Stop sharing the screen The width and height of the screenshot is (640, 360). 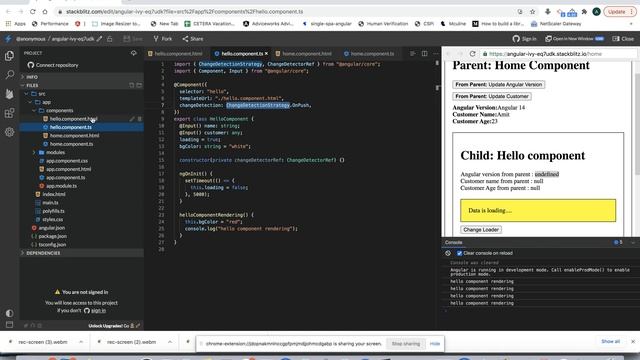point(405,344)
